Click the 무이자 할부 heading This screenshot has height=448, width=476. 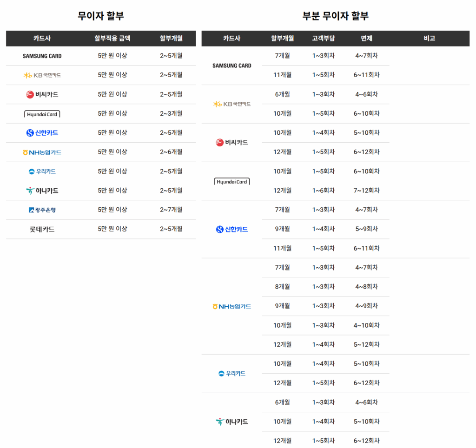[101, 16]
